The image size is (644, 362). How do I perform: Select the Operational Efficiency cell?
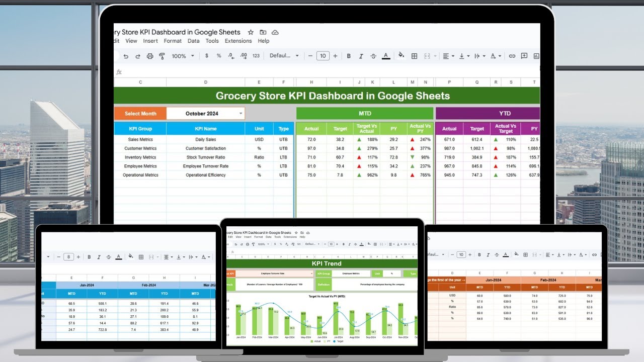pos(206,175)
